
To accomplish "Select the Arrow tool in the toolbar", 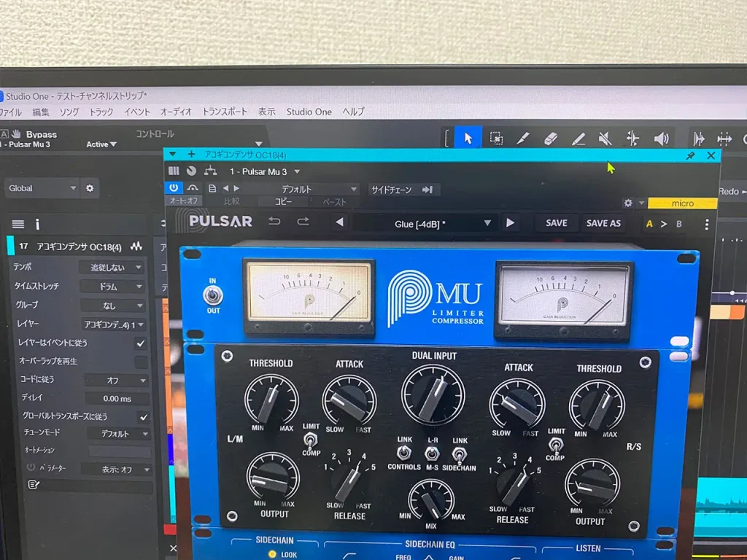I will (468, 138).
